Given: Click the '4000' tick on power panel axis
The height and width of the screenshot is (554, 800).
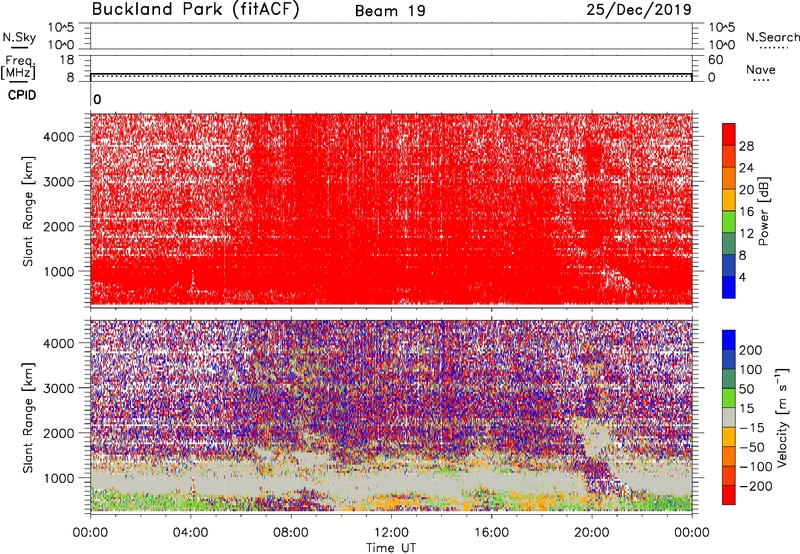Looking at the screenshot, I should click(x=59, y=137).
